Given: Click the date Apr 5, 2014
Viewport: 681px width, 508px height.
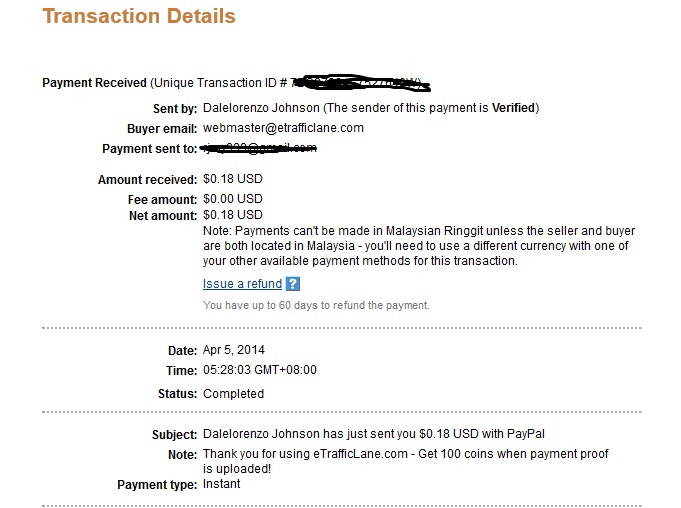Looking at the screenshot, I should click(234, 350).
